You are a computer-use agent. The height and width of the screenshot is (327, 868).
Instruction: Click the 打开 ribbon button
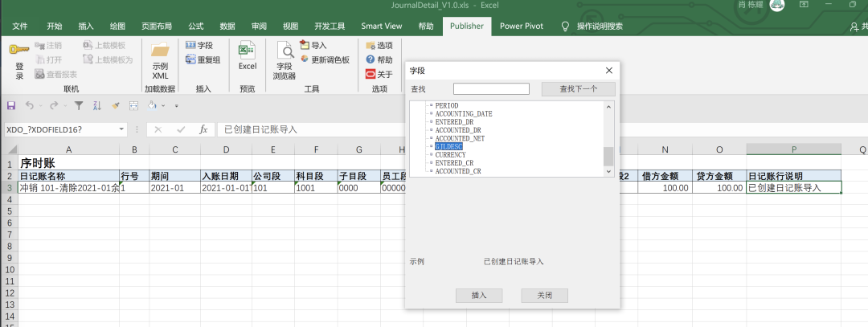coord(49,59)
